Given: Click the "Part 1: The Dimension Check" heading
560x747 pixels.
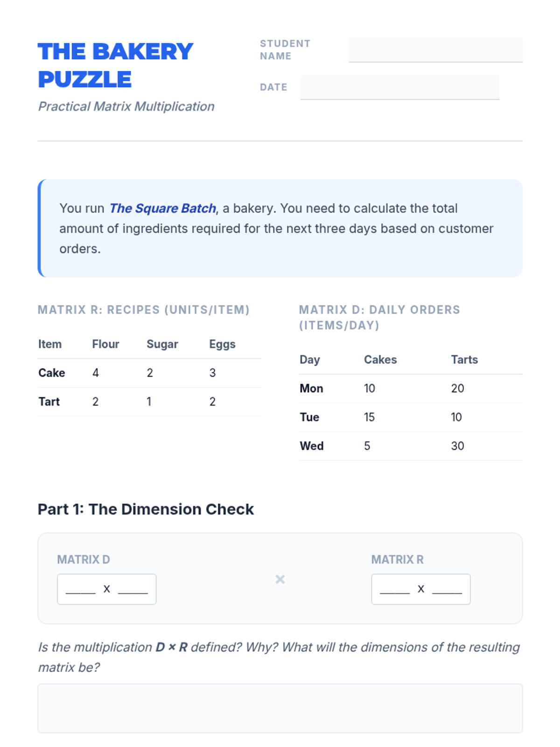Looking at the screenshot, I should point(146,509).
